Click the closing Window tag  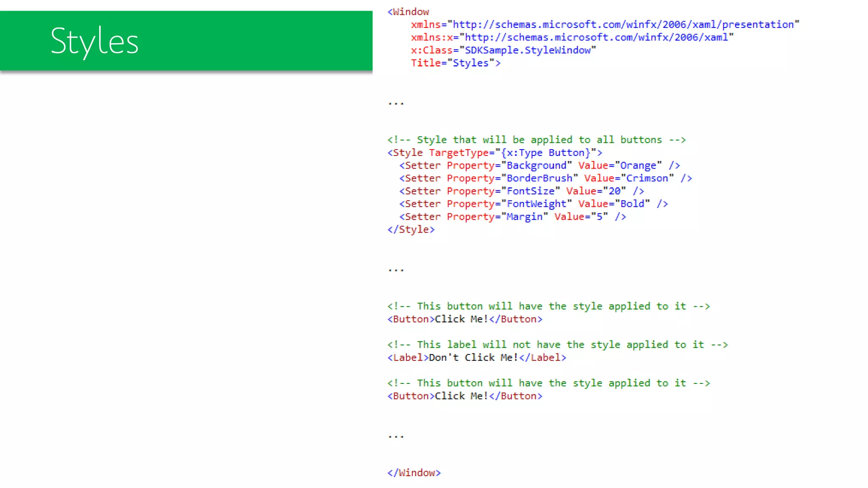414,473
